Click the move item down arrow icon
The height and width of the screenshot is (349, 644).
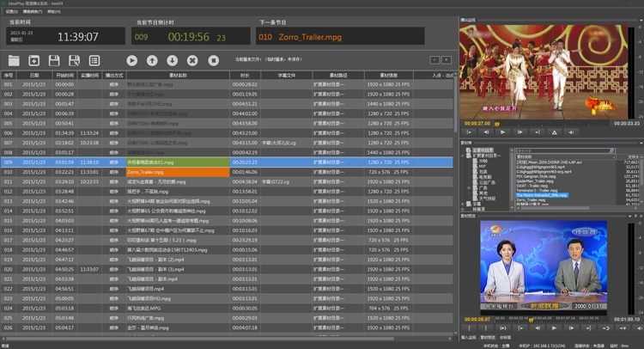[172, 60]
